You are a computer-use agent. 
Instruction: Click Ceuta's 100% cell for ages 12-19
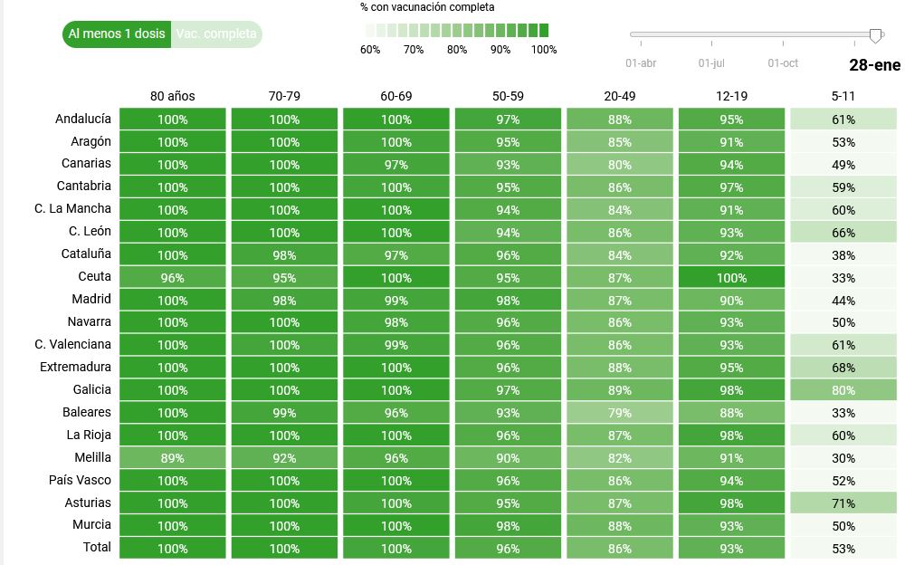click(x=731, y=278)
